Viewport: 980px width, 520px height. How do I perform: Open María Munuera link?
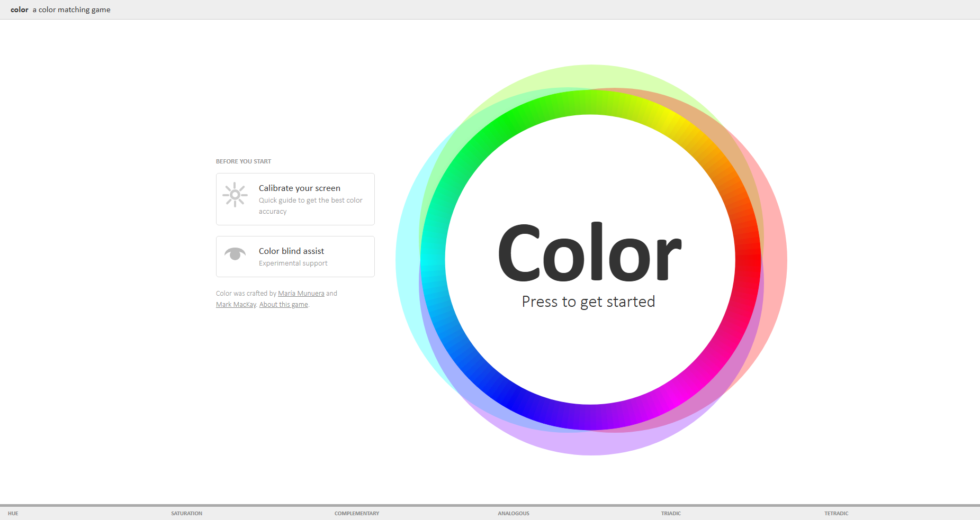[x=301, y=294]
